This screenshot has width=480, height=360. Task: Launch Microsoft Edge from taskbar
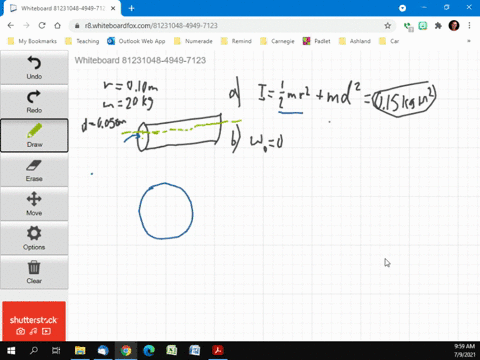[149, 351]
